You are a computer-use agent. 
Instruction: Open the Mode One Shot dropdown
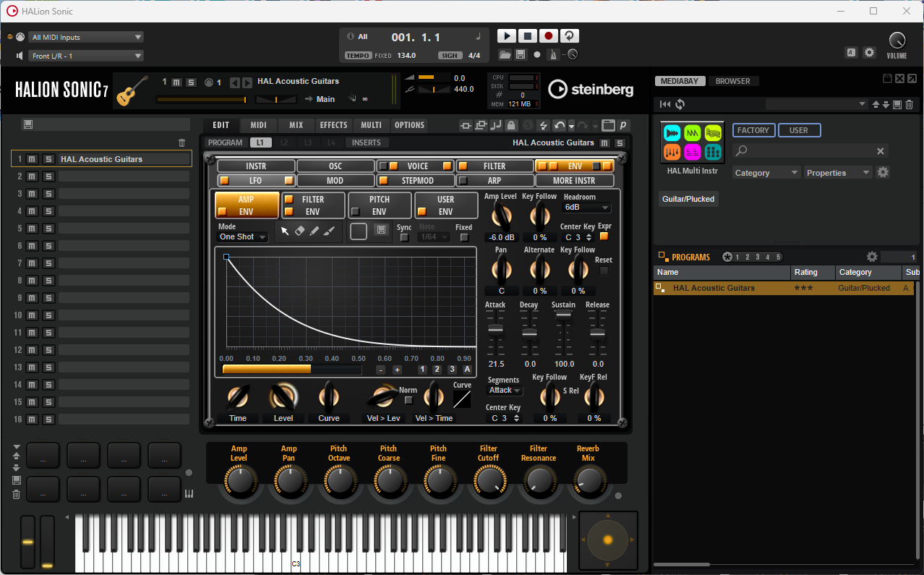click(243, 237)
